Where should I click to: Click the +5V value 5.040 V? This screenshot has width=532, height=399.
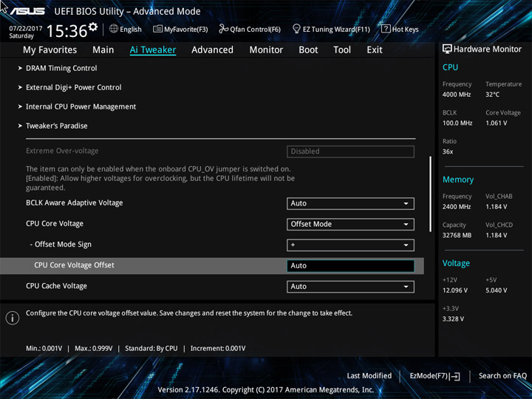coord(496,290)
